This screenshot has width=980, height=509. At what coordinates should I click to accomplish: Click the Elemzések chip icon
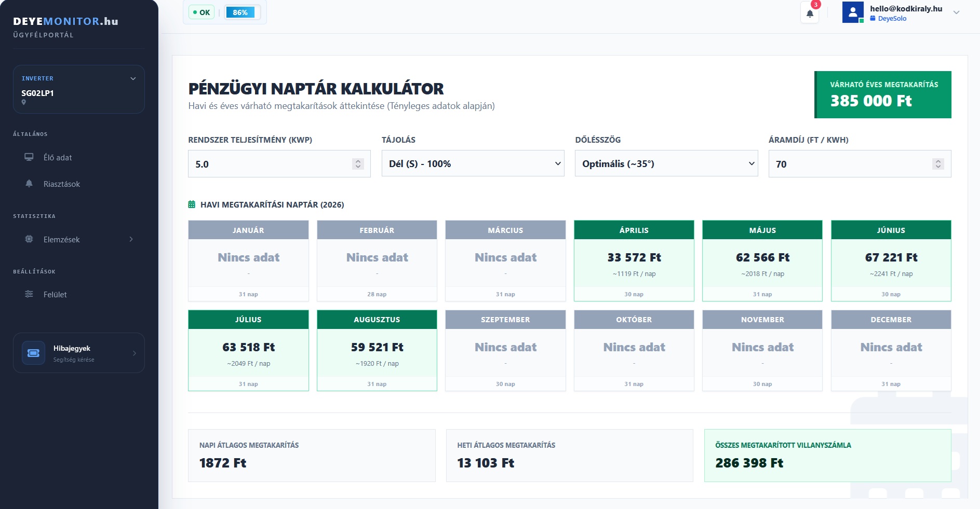(29, 239)
